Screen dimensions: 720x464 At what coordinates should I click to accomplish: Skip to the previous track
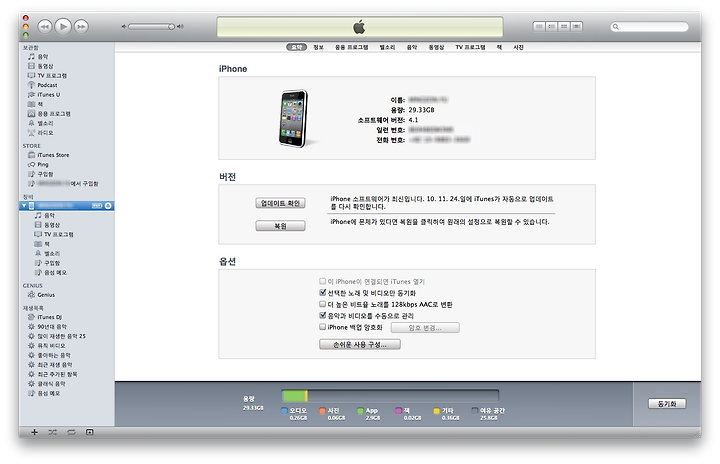tap(45, 27)
